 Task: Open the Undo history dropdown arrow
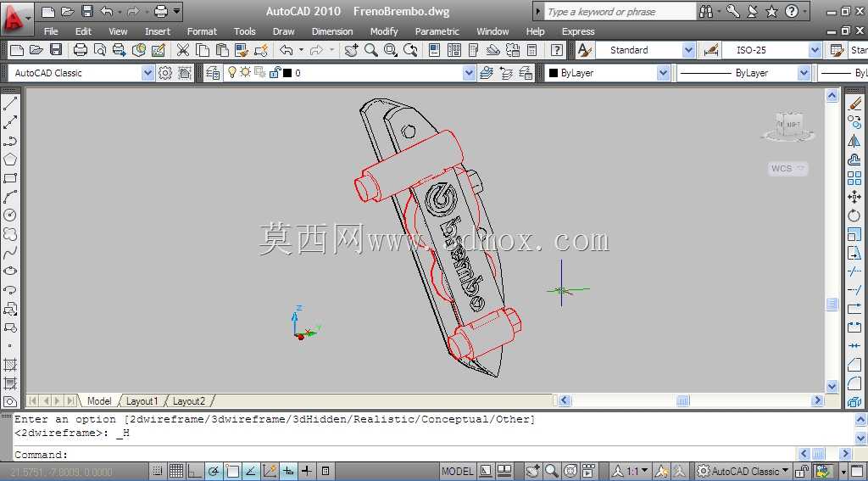301,50
